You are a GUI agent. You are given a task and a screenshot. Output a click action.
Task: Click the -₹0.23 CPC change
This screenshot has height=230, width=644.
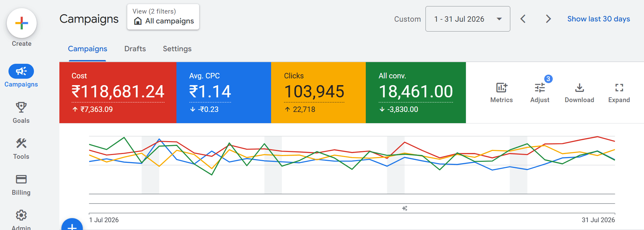pyautogui.click(x=208, y=109)
